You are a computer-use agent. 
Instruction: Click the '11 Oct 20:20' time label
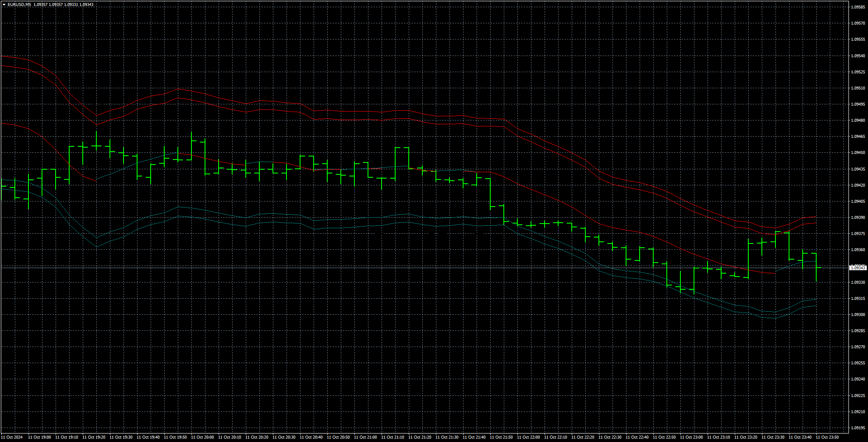pos(257,437)
